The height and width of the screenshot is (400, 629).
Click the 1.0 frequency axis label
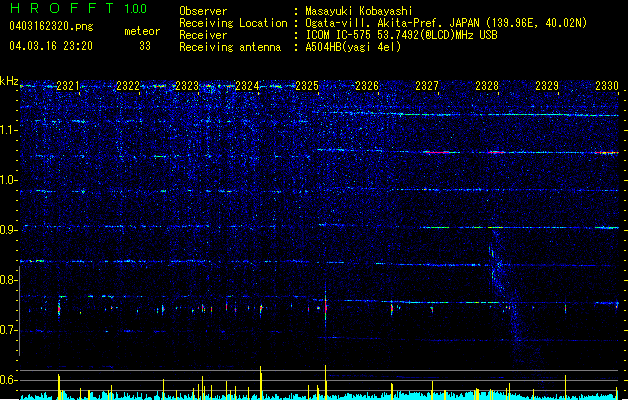9,180
